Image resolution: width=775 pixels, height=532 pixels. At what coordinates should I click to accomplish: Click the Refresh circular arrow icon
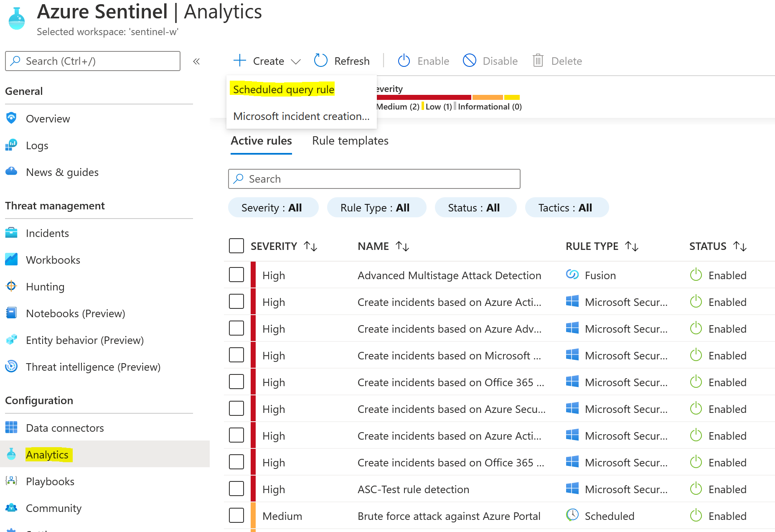click(x=321, y=61)
